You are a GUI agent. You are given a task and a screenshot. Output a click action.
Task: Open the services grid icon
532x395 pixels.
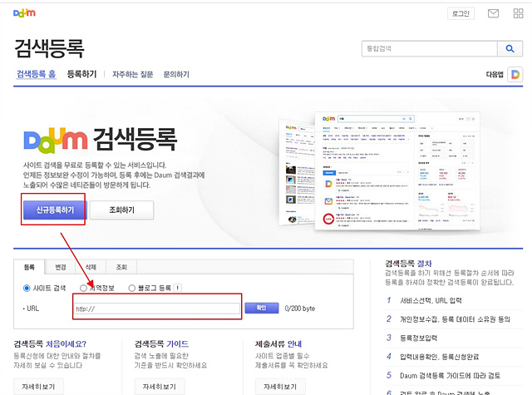(518, 13)
